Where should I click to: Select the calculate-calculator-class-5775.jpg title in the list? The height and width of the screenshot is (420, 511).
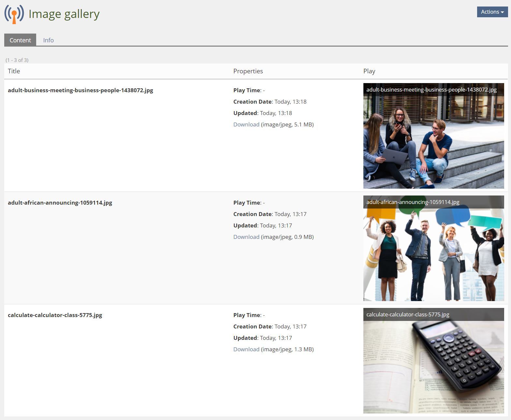[55, 315]
